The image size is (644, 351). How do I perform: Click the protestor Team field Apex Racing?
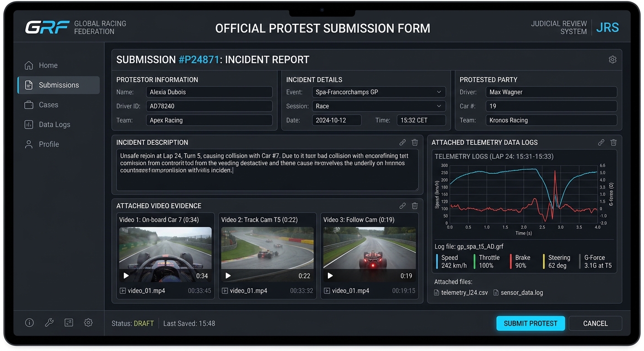[x=209, y=120]
